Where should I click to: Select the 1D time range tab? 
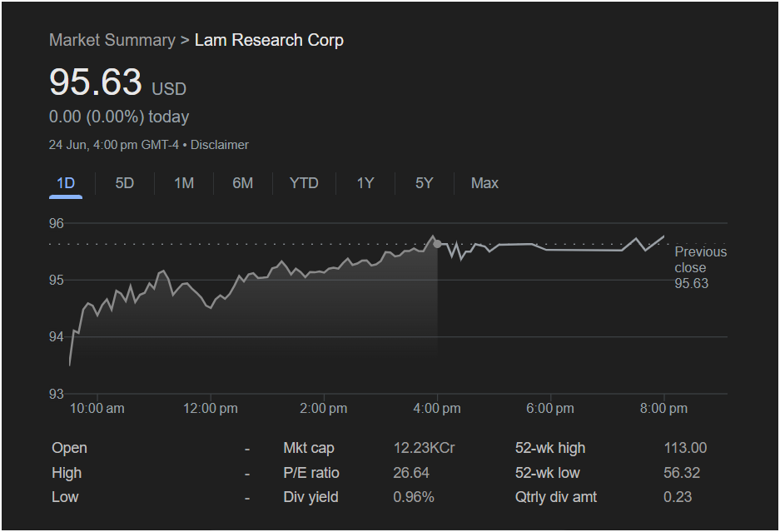tap(66, 183)
